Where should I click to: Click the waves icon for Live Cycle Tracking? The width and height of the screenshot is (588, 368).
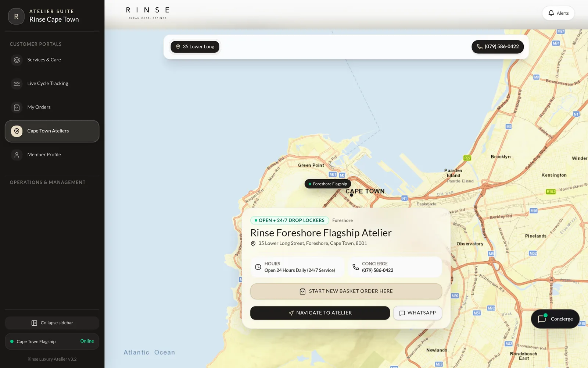point(17,84)
